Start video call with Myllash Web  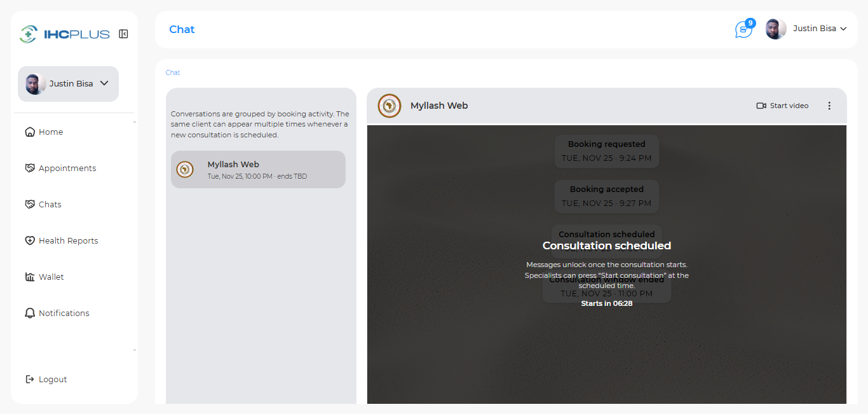(782, 106)
